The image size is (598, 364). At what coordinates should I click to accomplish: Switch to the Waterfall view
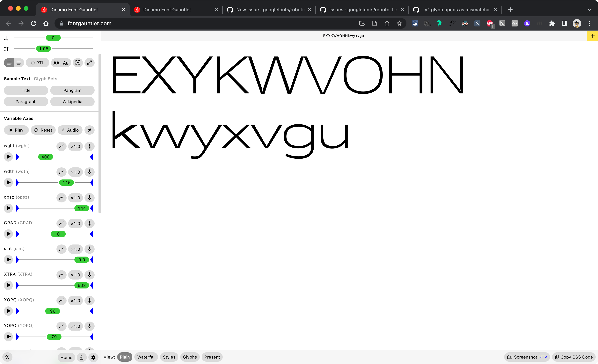pos(146,357)
